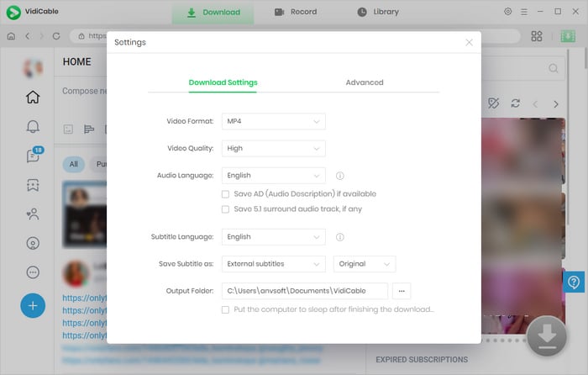The image size is (588, 375).
Task: Navigate back with the back arrow
Action: pyautogui.click(x=28, y=36)
